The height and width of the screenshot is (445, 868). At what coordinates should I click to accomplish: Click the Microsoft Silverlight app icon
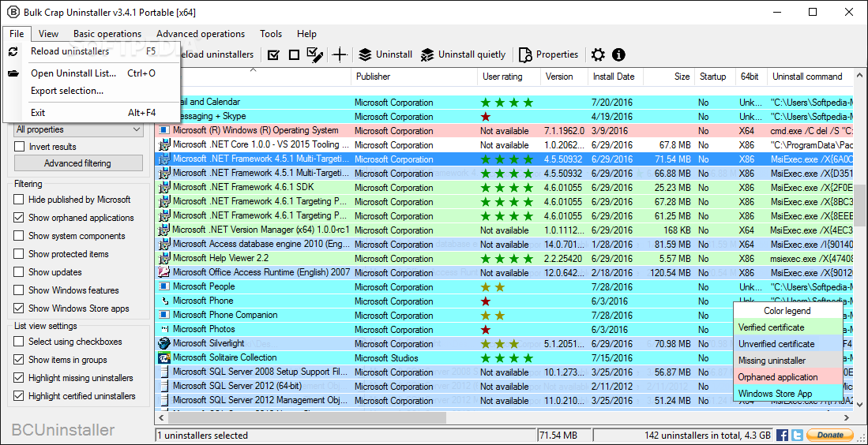point(163,343)
